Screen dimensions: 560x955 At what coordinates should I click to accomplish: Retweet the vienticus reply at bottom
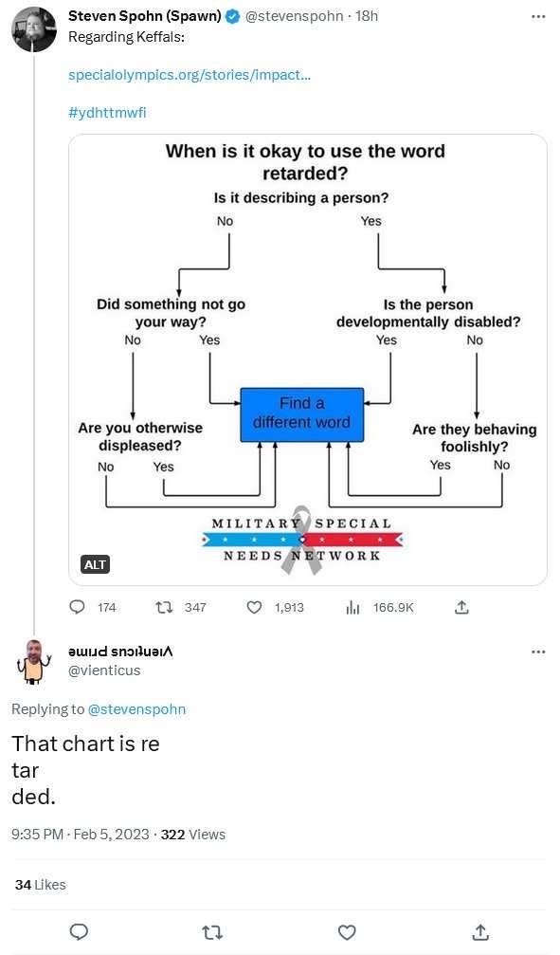coord(212,932)
